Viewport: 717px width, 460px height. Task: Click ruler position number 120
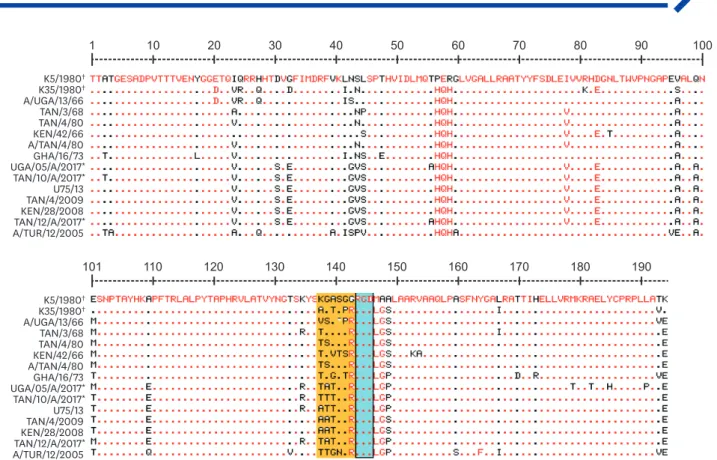pos(214,267)
